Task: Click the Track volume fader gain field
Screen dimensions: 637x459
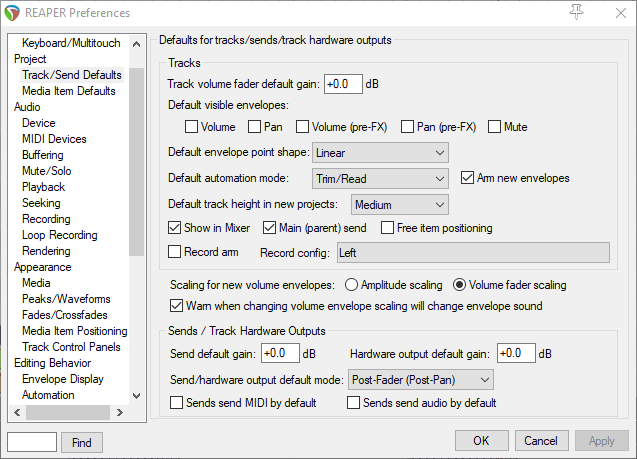Action: coord(342,84)
